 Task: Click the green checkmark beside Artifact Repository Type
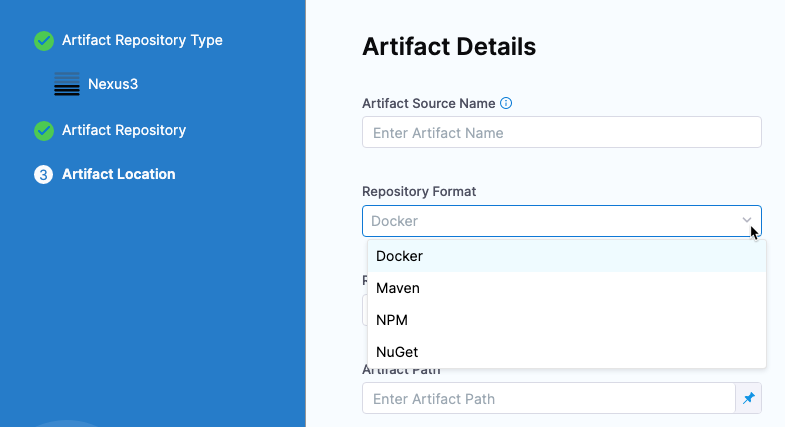tap(43, 41)
